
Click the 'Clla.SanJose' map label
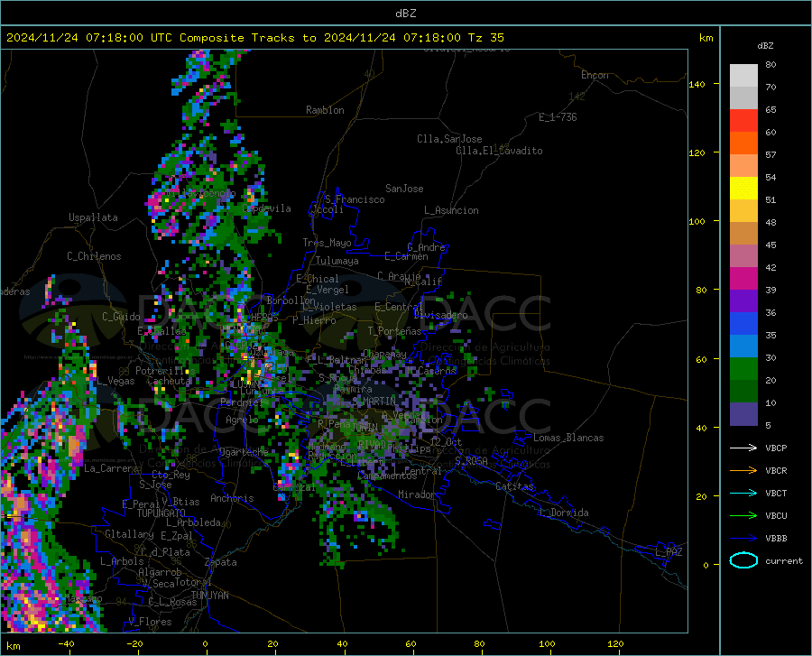tap(449, 139)
